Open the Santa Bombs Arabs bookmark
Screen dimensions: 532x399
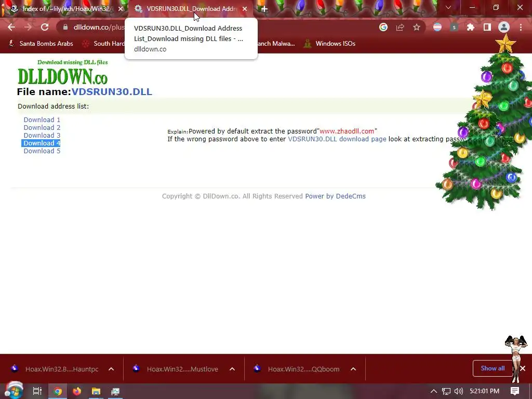pyautogui.click(x=41, y=44)
